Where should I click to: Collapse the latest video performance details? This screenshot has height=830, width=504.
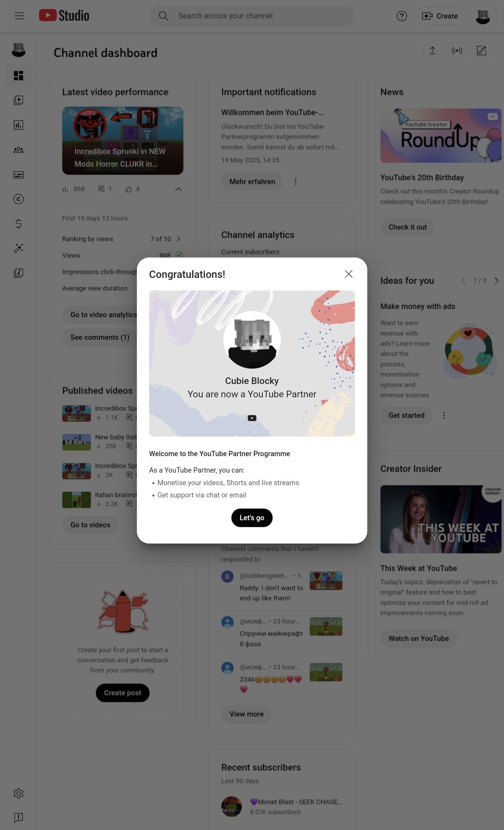pos(178,189)
